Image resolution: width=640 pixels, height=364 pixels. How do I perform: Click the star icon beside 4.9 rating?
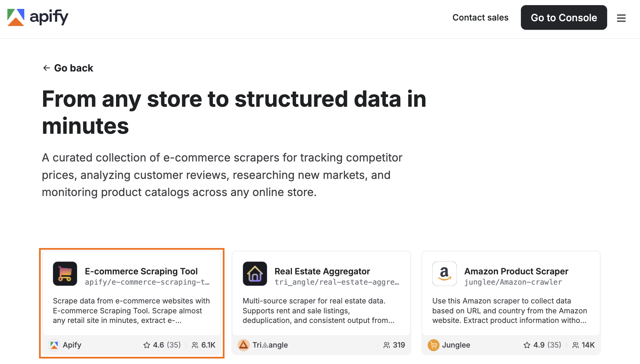click(526, 345)
